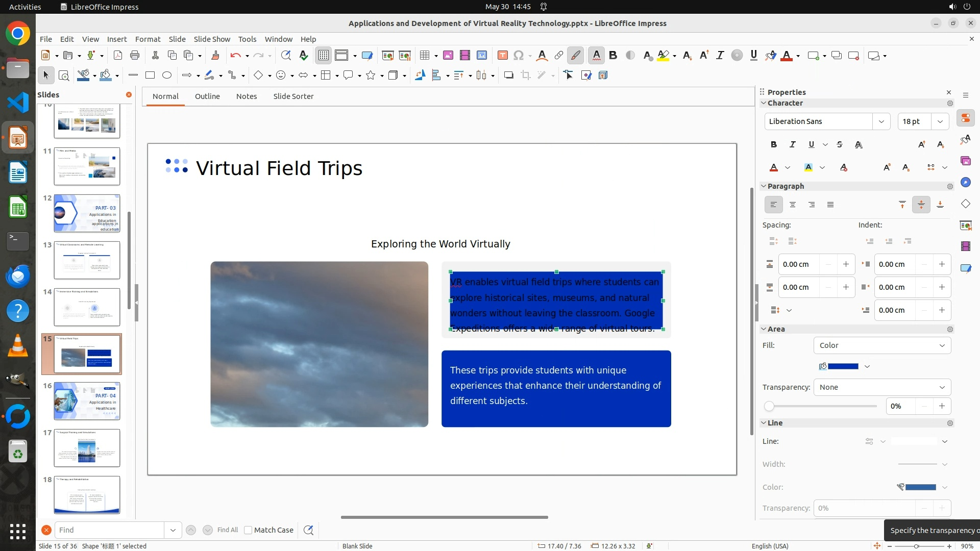Click the Insert Special Character icon
Viewport: 980px width, 551px height.
(x=519, y=56)
